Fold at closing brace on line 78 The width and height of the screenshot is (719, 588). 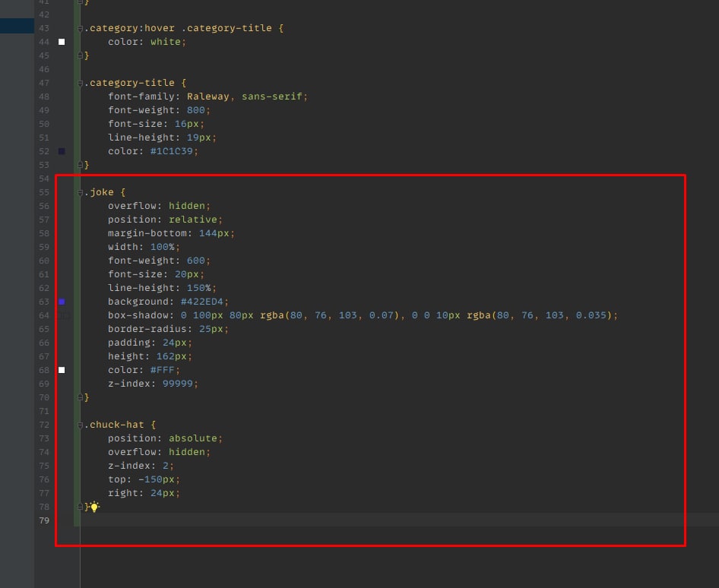pyautogui.click(x=80, y=507)
